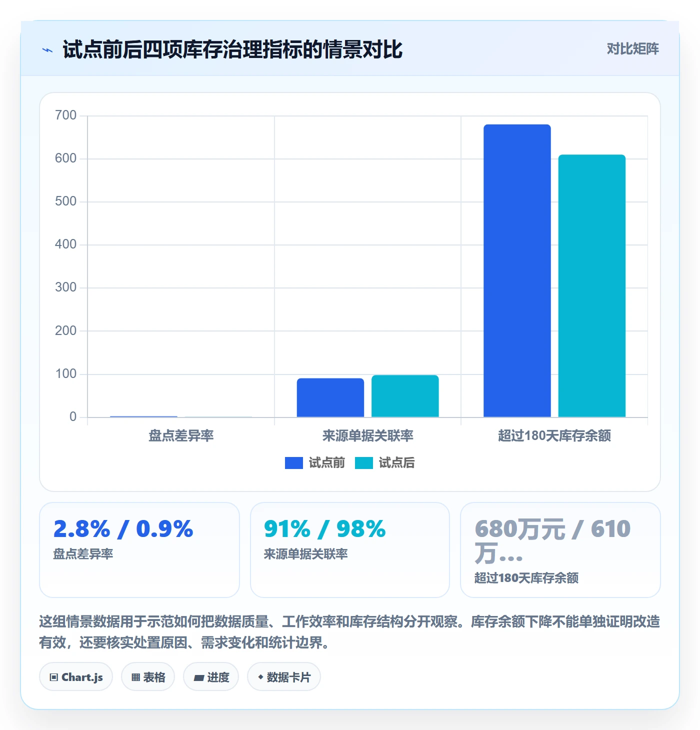Click the diamond icon in 数据卡片 chip
This screenshot has width=700, height=730.
pos(260,677)
